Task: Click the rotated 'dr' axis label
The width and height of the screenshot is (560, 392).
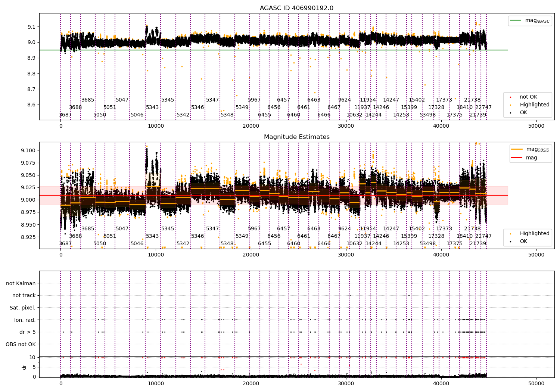Action: pyautogui.click(x=24, y=367)
